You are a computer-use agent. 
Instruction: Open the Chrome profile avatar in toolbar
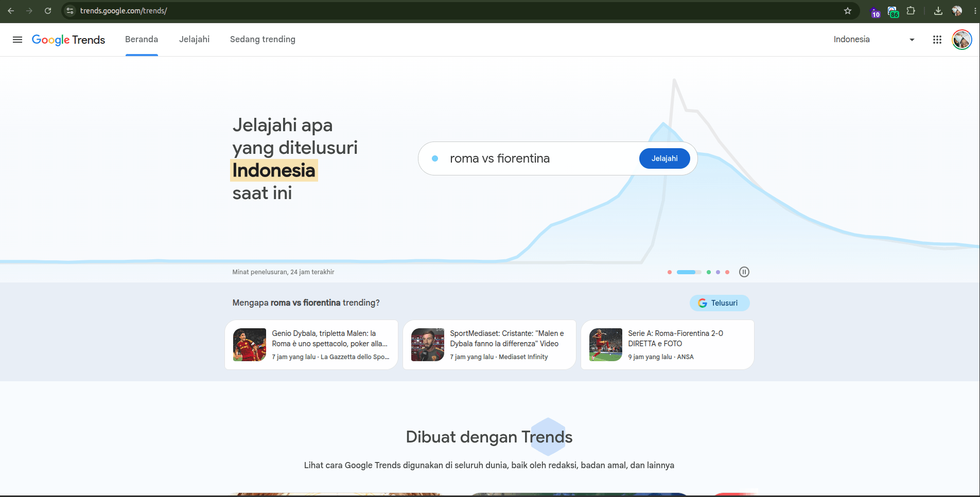pos(957,11)
